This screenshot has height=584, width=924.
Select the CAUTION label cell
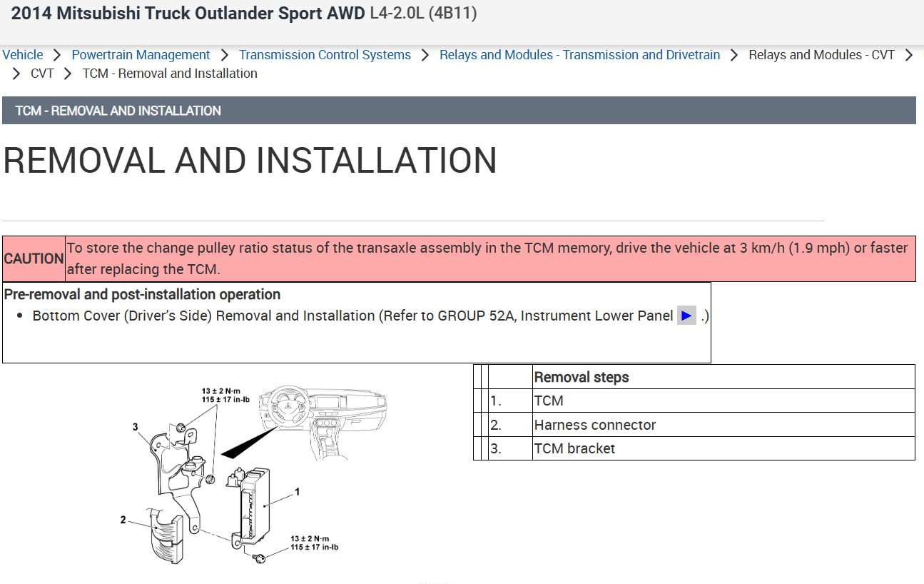[x=34, y=258]
